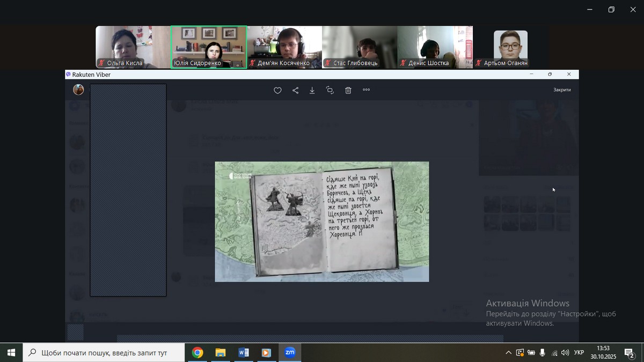
Task: Click the Windows search box
Action: 104,352
